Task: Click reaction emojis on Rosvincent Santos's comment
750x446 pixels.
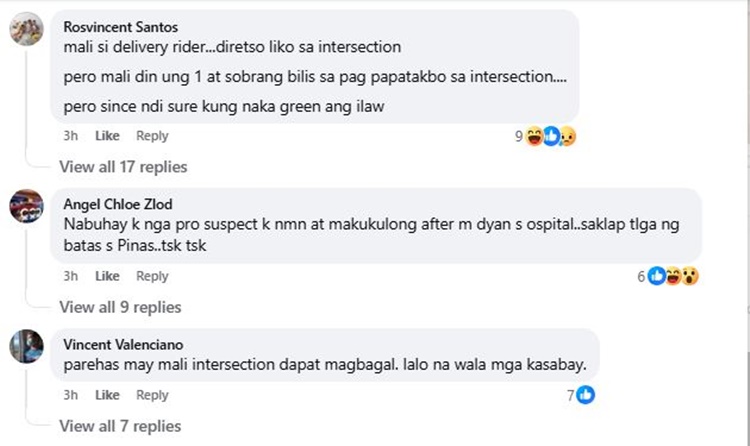Action: click(x=550, y=136)
